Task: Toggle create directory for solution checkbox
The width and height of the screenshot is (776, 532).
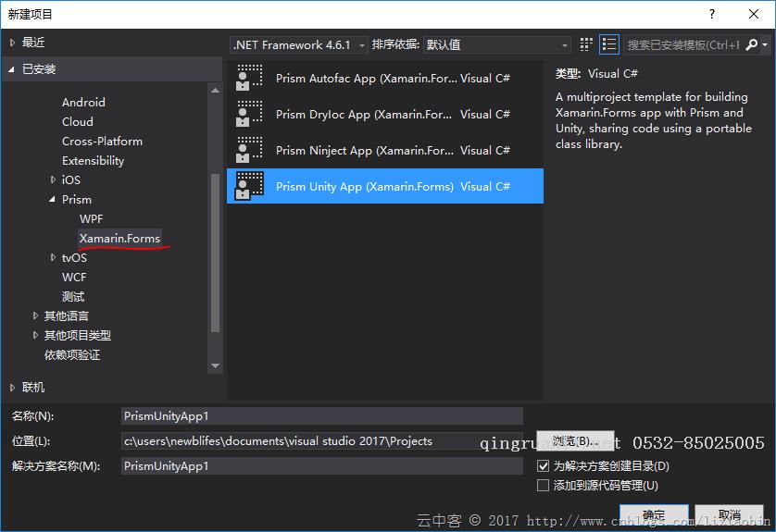Action: tap(543, 465)
